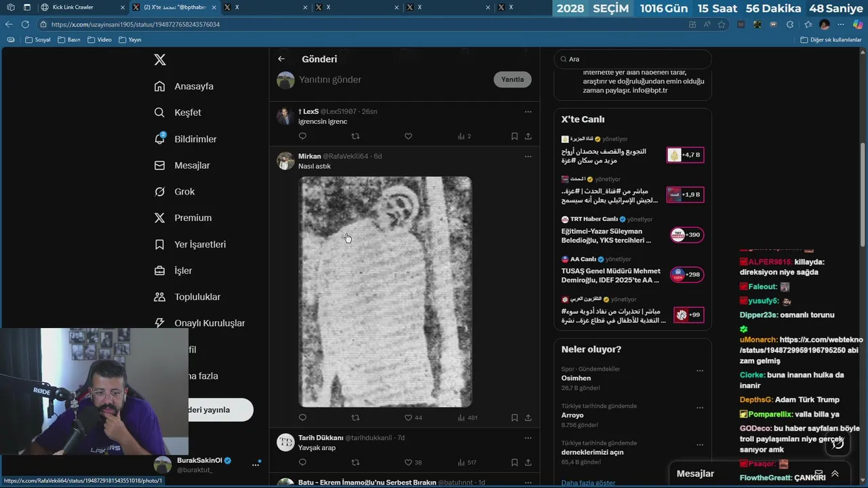Open Topluluklar communities

pos(187,297)
